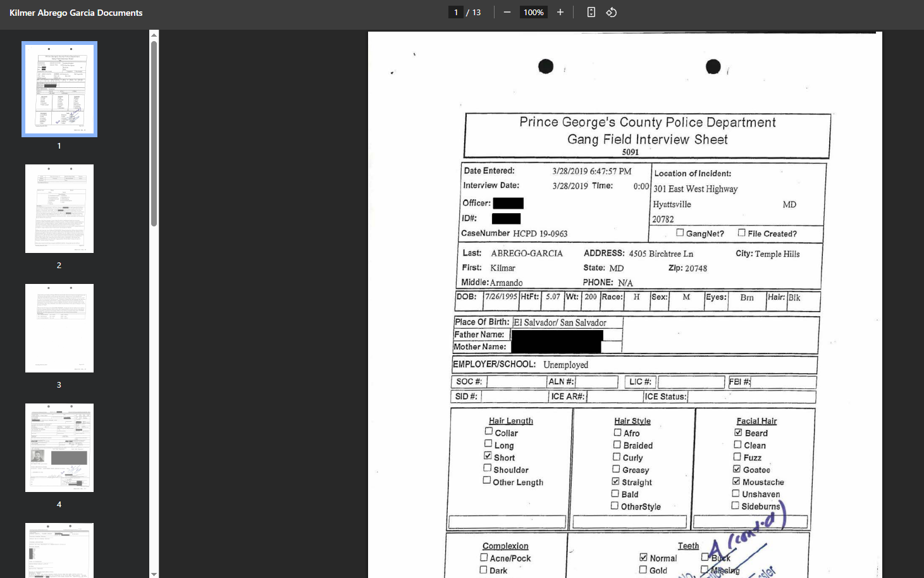Viewport: 924px width, 578px height.
Task: Click the Prince George's County Police Department heading
Action: [648, 122]
